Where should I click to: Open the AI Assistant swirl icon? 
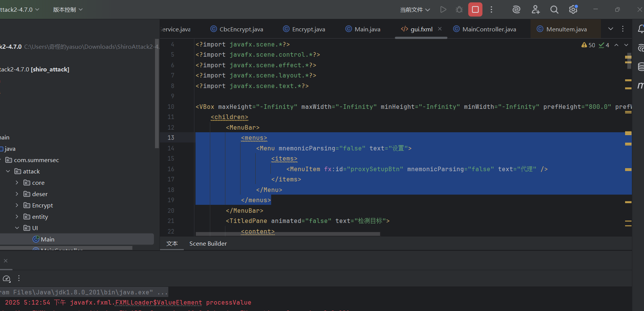tap(516, 9)
